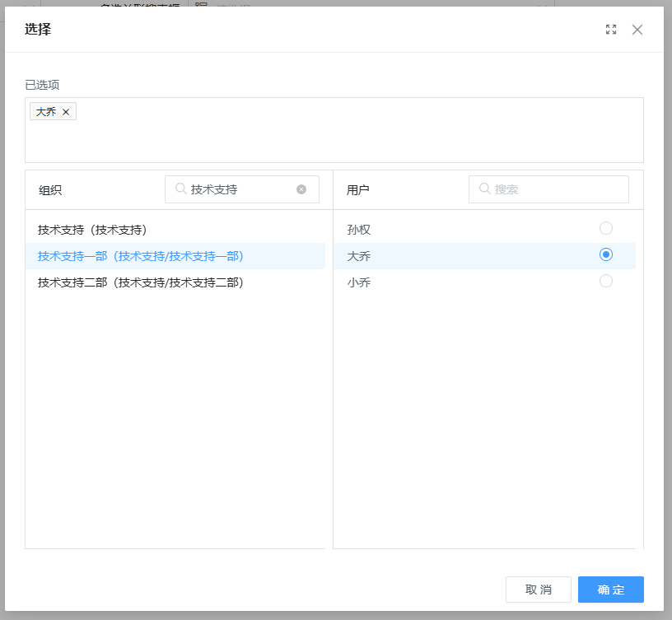Image resolution: width=672 pixels, height=620 pixels.
Task: Click the magnifier icon in user search
Action: (x=484, y=189)
